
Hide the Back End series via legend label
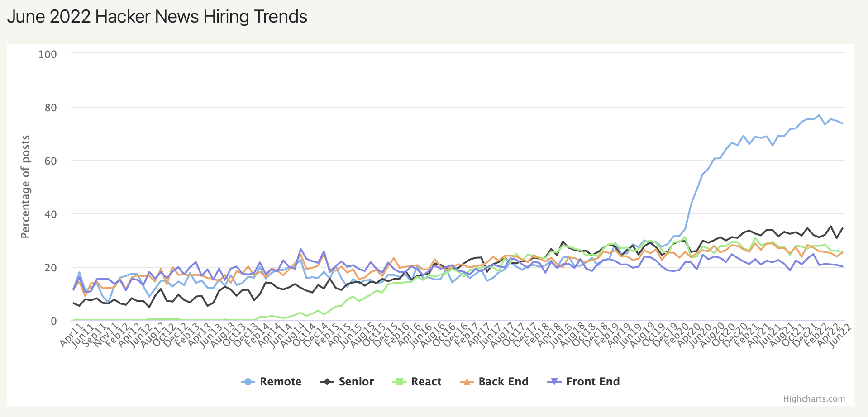coord(504,382)
